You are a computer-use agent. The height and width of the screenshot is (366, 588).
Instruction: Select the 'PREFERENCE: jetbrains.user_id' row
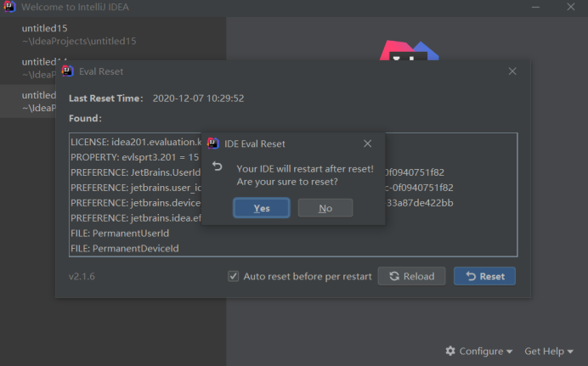[293, 188]
